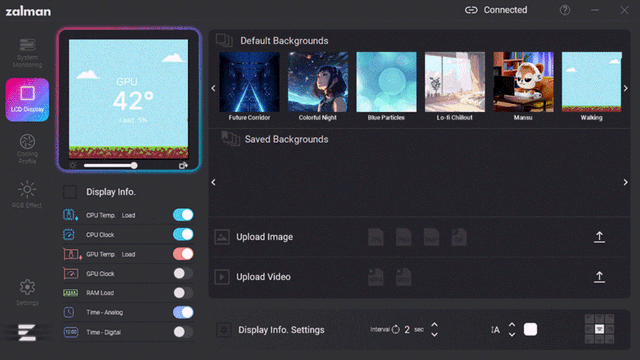
Task: Open the help question mark icon
Action: [x=564, y=10]
